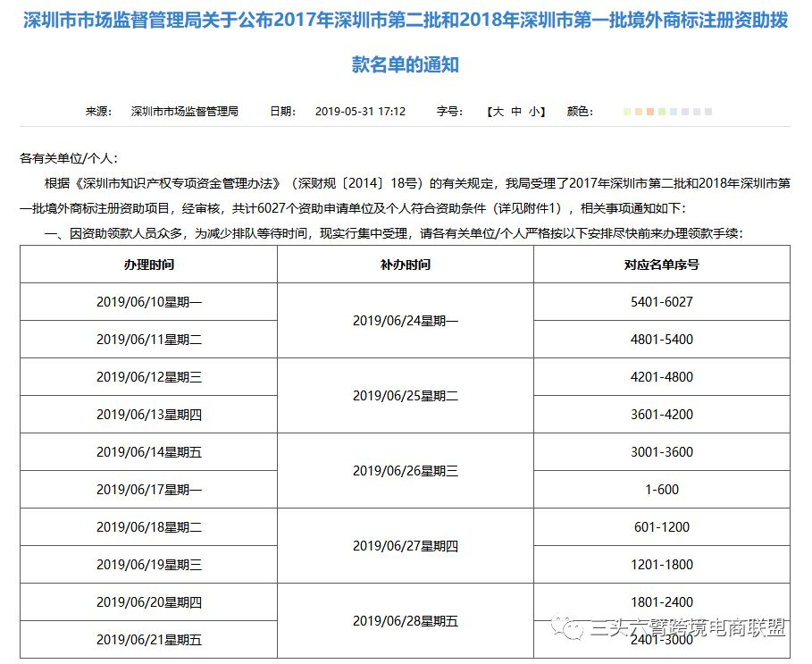Click the publish date 2019-05-31 17:12
Viewport: 812px width, 664px height.
pos(360,112)
